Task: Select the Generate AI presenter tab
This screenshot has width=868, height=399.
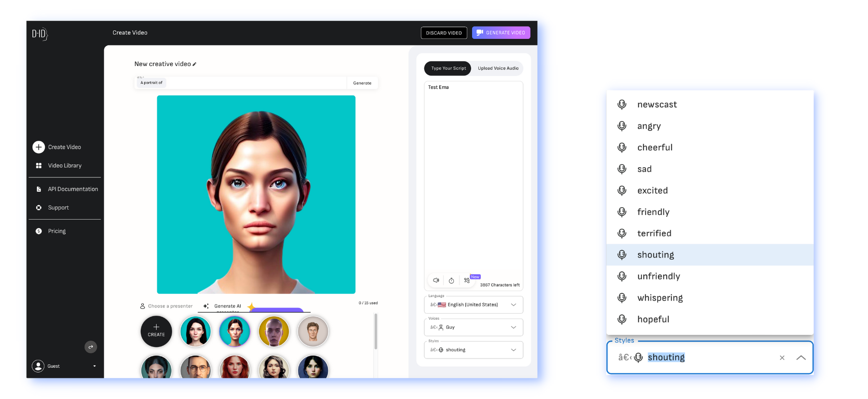Action: [227, 306]
